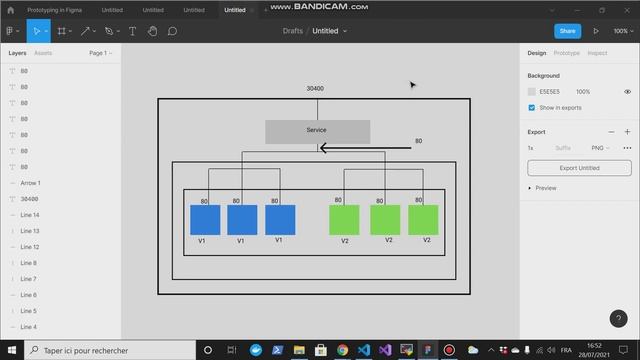The image size is (640, 360).
Task: Switch to the Layers tab
Action: point(17,53)
